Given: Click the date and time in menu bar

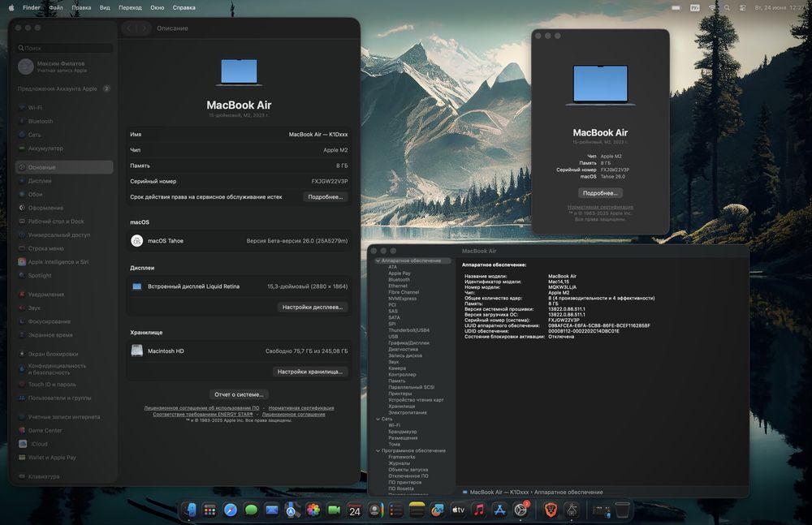Looking at the screenshot, I should [x=780, y=8].
